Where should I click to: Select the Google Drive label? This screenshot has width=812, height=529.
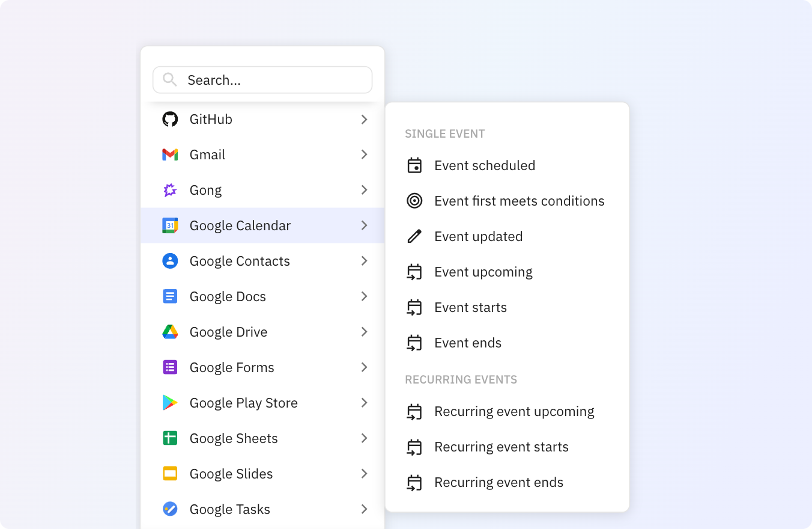228,332
